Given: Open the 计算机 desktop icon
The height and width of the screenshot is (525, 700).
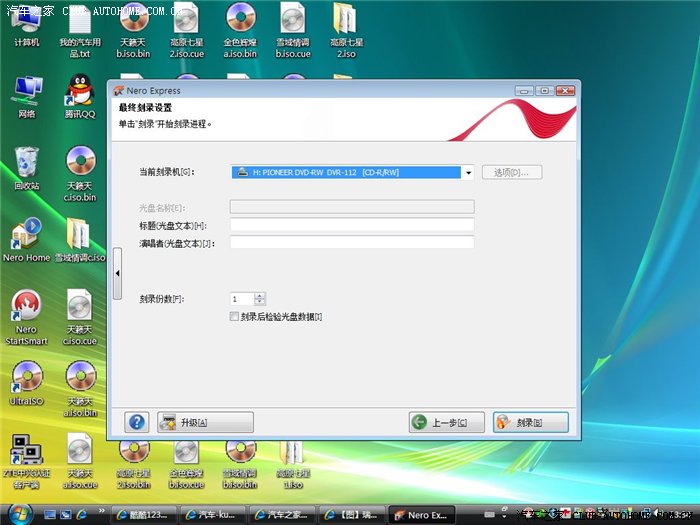Looking at the screenshot, I should [x=26, y=26].
